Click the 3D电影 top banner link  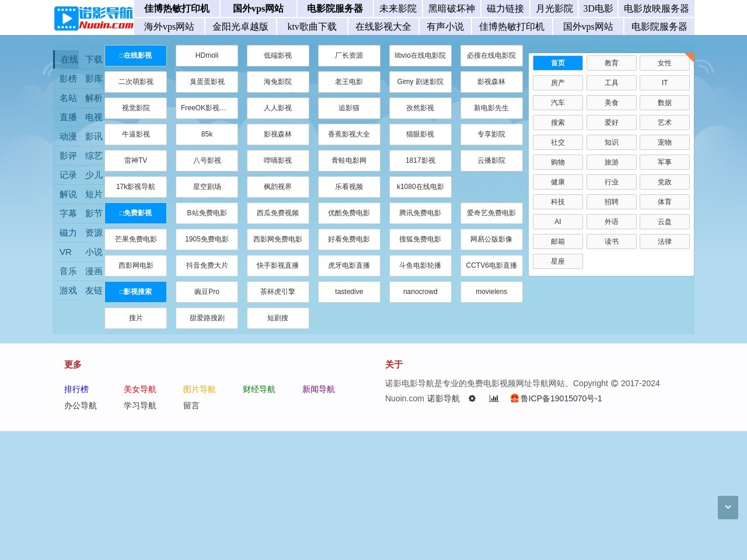click(x=598, y=9)
